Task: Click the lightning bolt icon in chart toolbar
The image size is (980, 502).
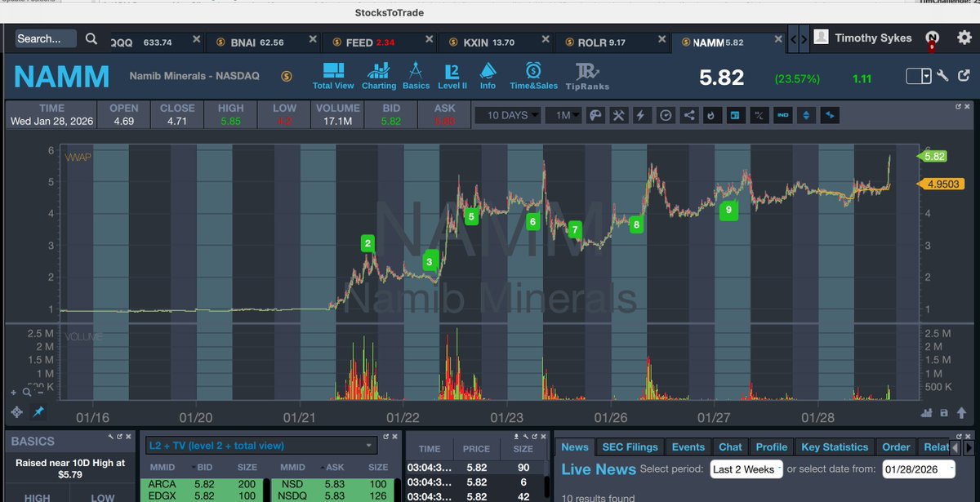Action: (x=641, y=115)
